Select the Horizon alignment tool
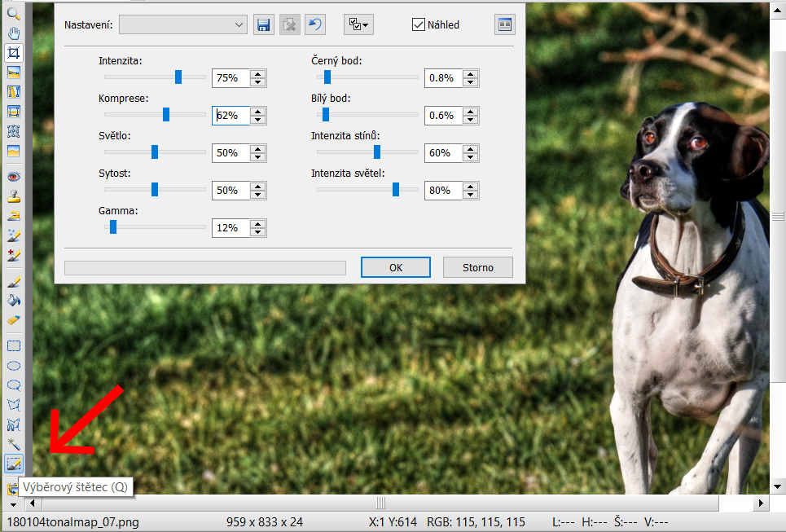This screenshot has width=786, height=532. [14, 73]
